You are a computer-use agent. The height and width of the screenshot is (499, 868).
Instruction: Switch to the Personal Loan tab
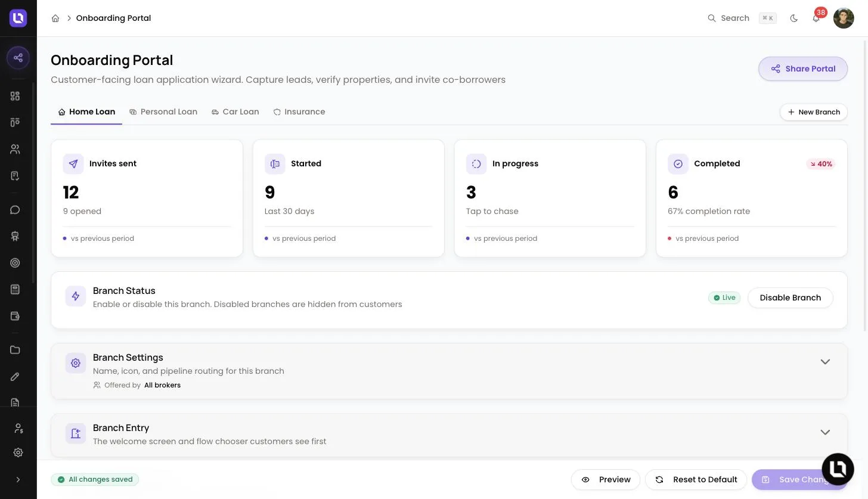tap(163, 112)
